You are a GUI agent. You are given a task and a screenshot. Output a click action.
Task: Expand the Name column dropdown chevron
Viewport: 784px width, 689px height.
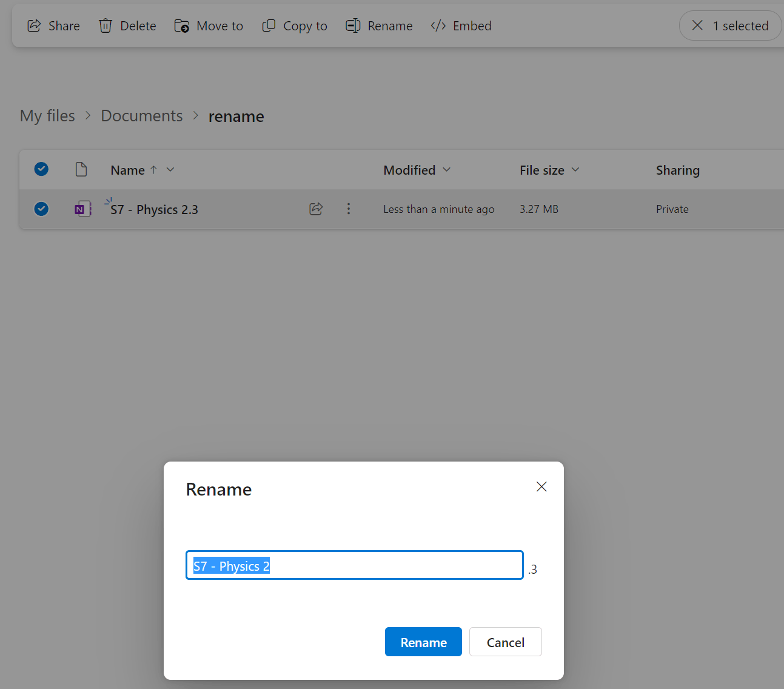coord(170,170)
